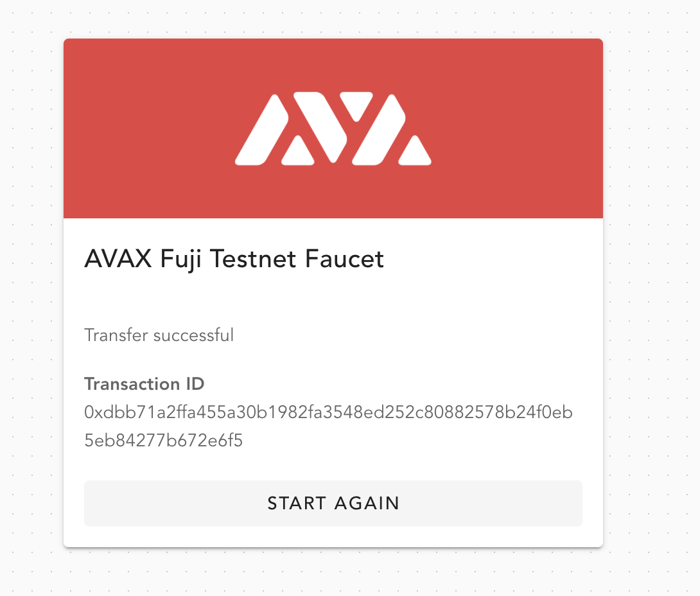Click the white Avalanche logo
The image size is (700, 596).
coord(333,128)
